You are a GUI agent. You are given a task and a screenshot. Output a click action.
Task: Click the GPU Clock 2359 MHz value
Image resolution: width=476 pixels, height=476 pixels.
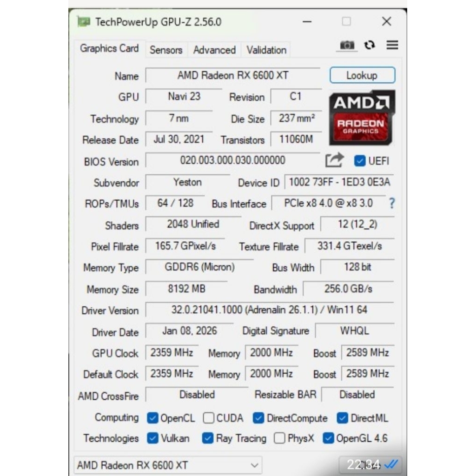(x=172, y=352)
